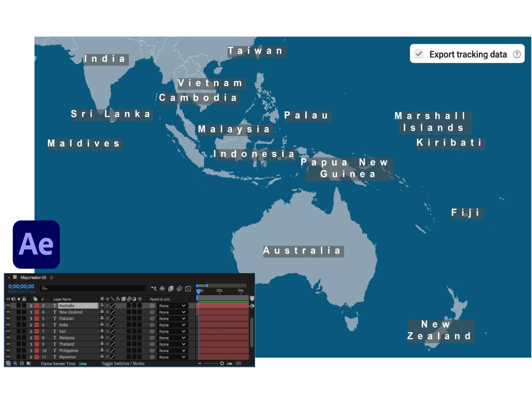Screen dimensions: 532x396
Task: Hide the Thailand layer
Action: coord(8,344)
